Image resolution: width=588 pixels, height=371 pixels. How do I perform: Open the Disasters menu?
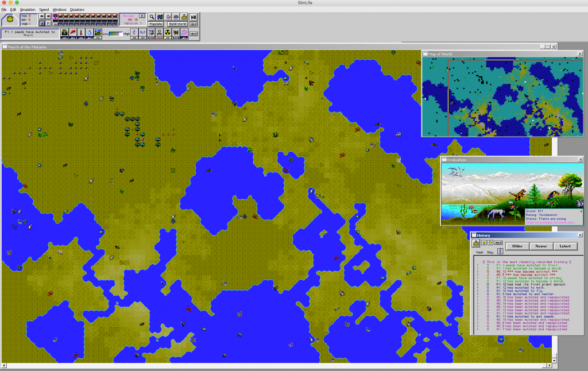(x=77, y=9)
